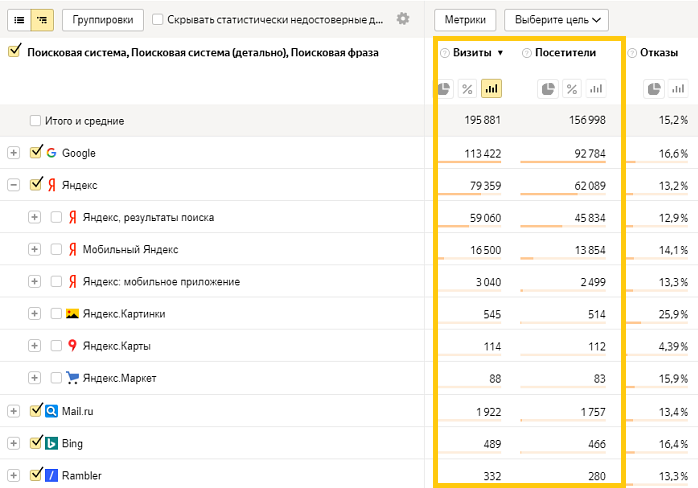Uncheck the Google row checkbox
This screenshot has height=488, width=698.
pyautogui.click(x=36, y=151)
